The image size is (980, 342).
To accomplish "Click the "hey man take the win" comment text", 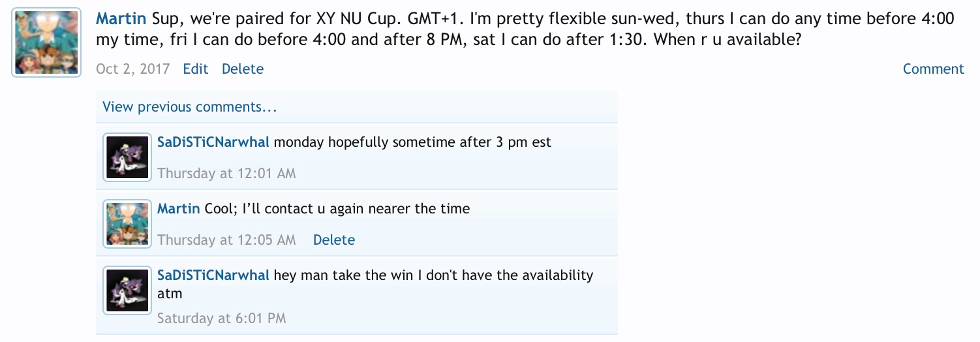I will pos(433,275).
